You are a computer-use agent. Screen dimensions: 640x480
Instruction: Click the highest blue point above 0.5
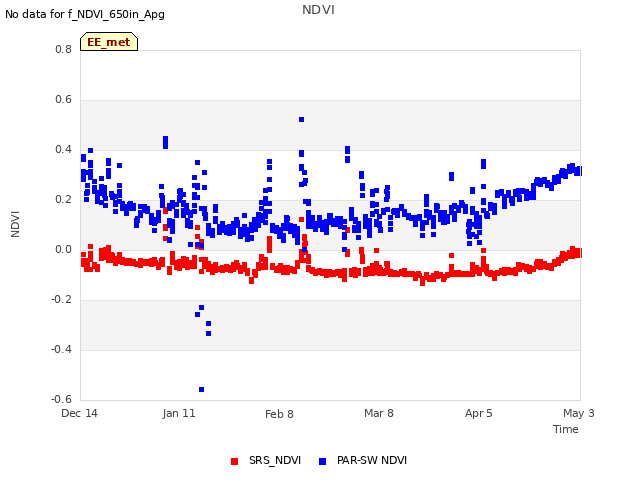pos(301,120)
